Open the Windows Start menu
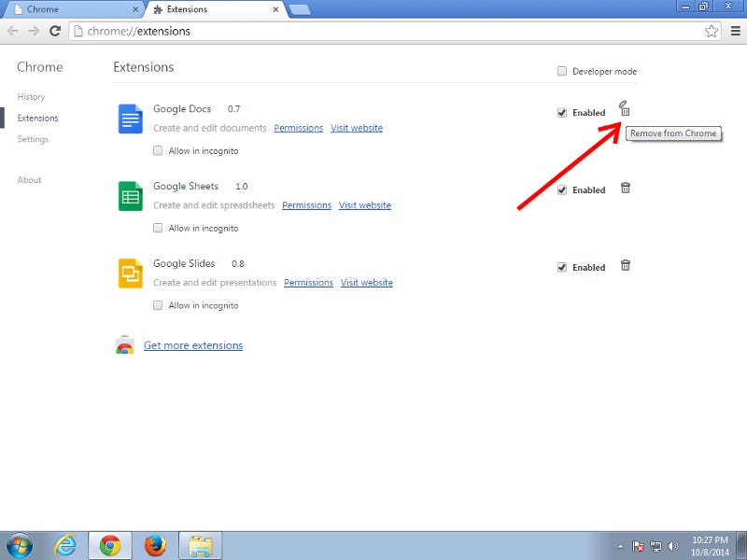Screen dimensions: 747x560 point(20,546)
